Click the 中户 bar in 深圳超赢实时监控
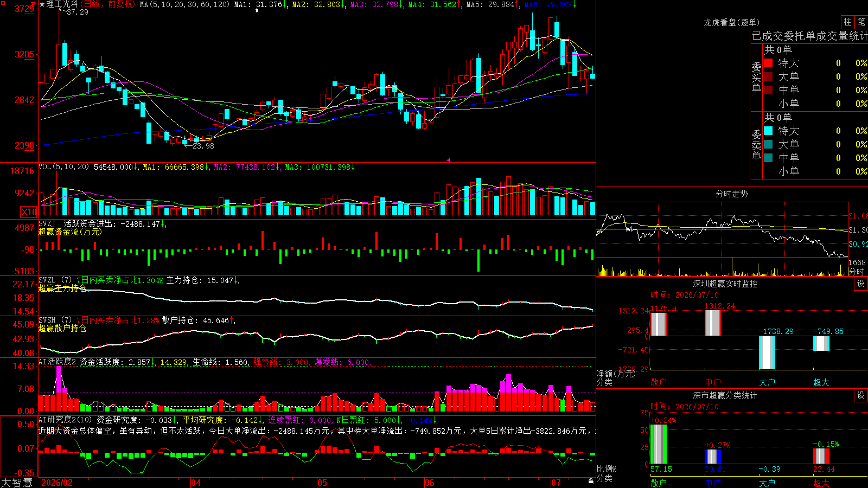Image resolution: width=868 pixels, height=488 pixels. 713,323
